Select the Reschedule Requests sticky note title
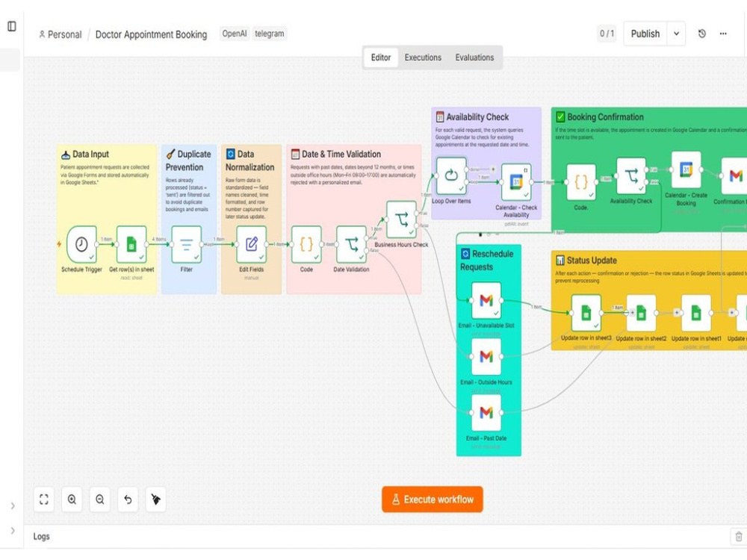747x560 pixels. (x=486, y=260)
